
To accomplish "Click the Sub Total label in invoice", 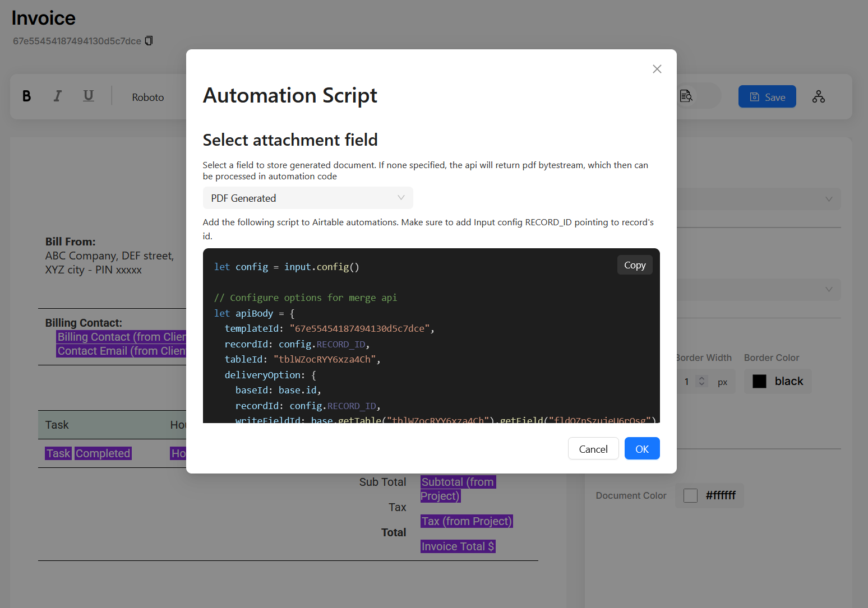I will pos(382,482).
